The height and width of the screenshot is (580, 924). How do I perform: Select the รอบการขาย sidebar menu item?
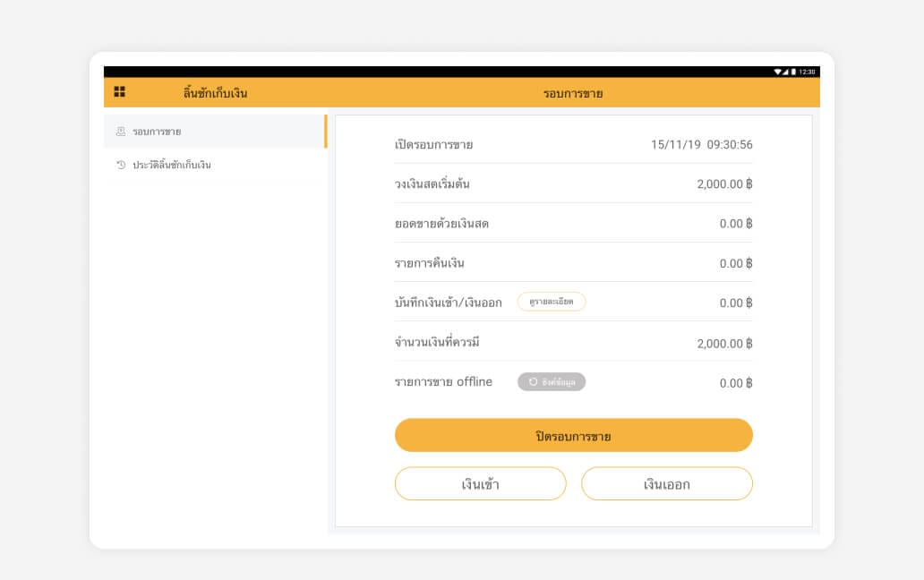click(157, 132)
